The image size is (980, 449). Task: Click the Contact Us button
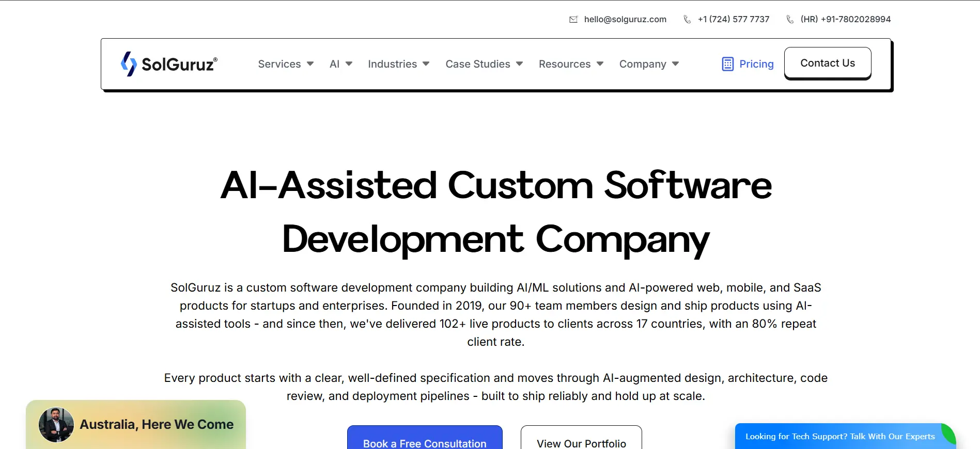[x=828, y=63]
